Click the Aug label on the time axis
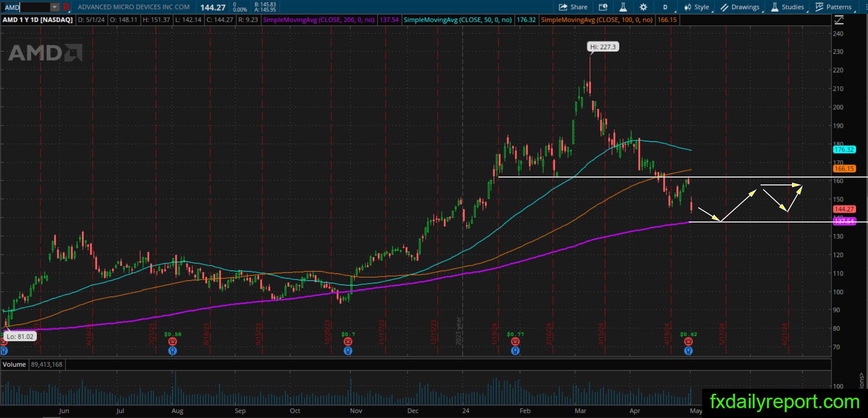The width and height of the screenshot is (868, 418). pos(177,411)
